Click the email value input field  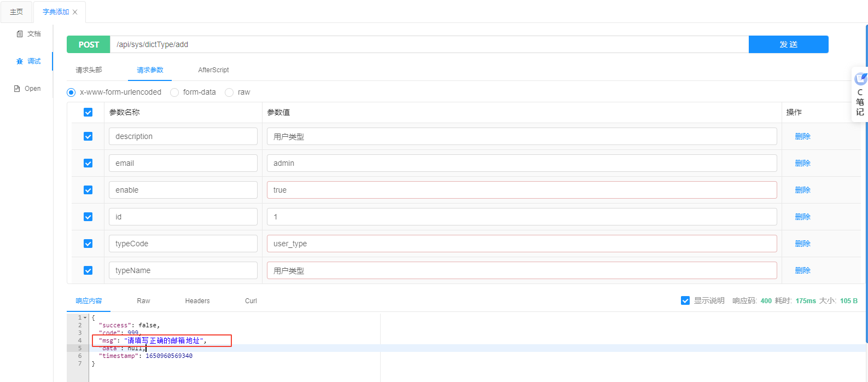click(521, 163)
